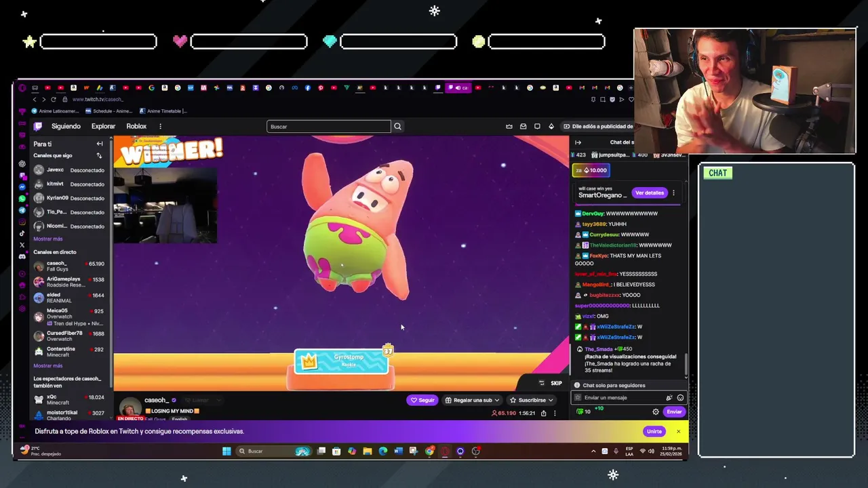
Task: Click the Twitch logo home icon
Action: [x=38, y=126]
